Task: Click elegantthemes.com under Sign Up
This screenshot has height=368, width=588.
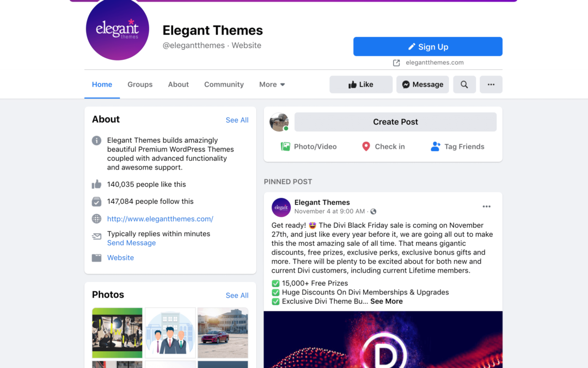Action: click(x=434, y=63)
